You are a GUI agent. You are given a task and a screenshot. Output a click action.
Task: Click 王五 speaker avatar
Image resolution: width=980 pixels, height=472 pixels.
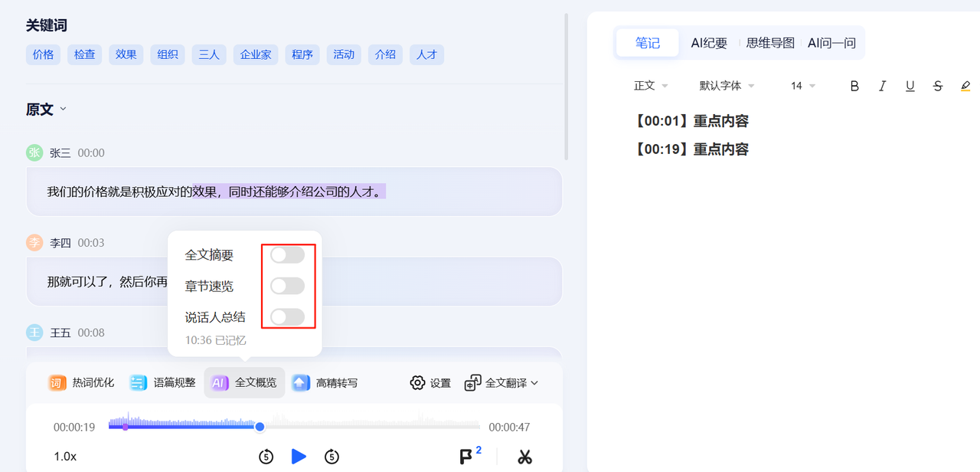coord(34,333)
